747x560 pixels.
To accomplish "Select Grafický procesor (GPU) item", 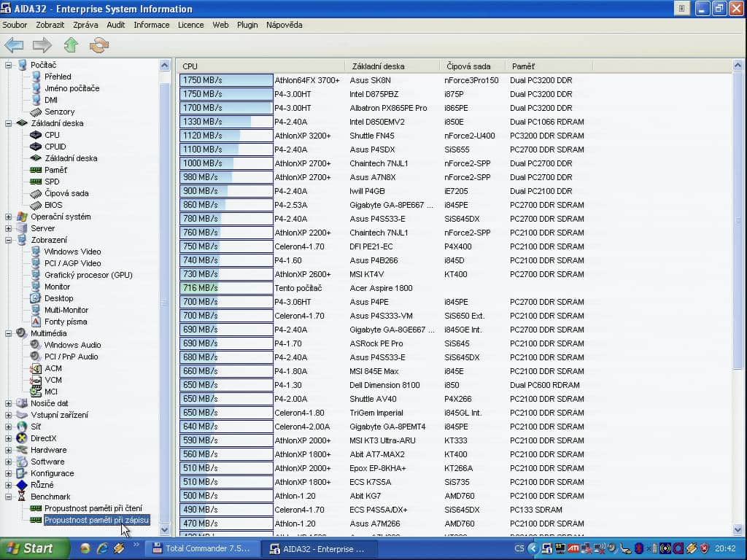I will 88,275.
